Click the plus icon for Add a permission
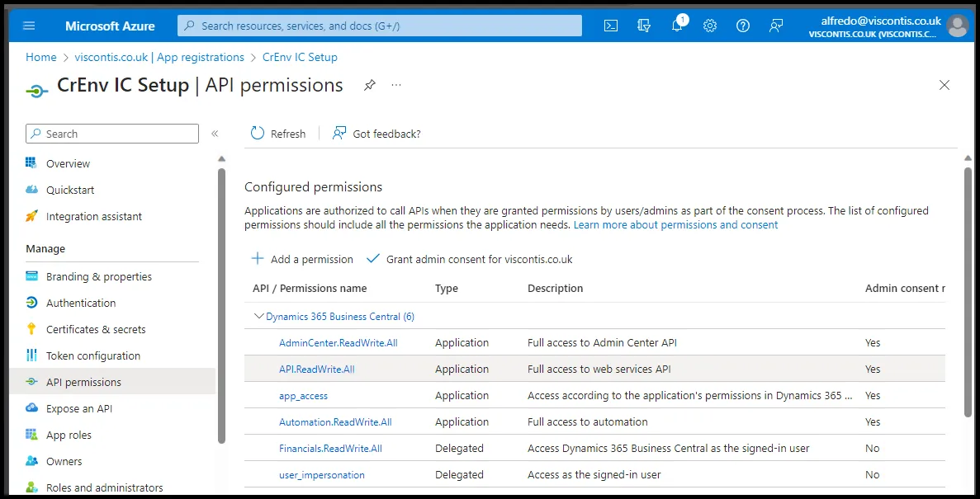This screenshot has height=499, width=980. [257, 258]
